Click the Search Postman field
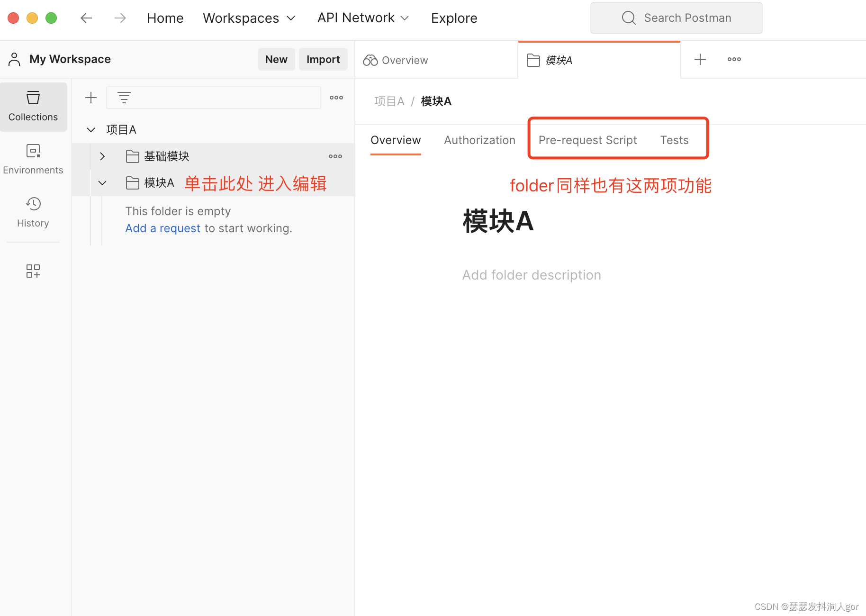Image resolution: width=866 pixels, height=616 pixels. click(x=676, y=18)
